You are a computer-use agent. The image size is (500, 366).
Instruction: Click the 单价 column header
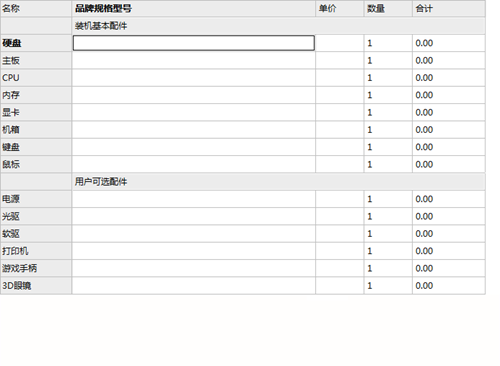pyautogui.click(x=340, y=8)
